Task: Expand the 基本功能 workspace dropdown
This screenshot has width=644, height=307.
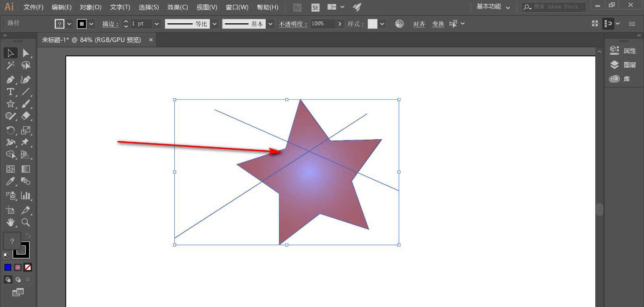Action: pos(508,7)
